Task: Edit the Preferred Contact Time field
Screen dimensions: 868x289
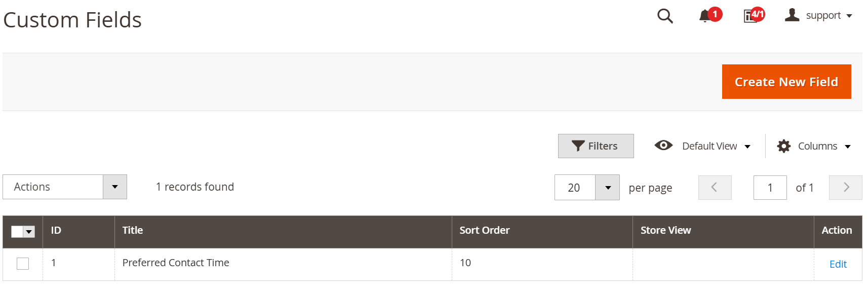Action: (838, 264)
